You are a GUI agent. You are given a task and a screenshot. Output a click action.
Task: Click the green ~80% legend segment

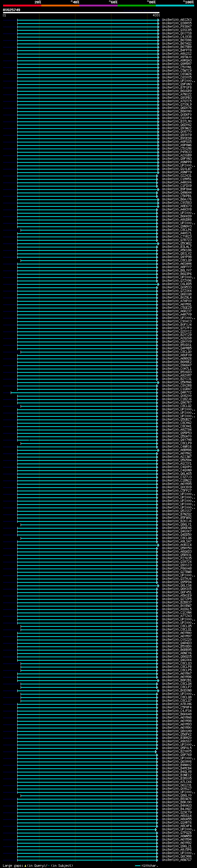137,6
